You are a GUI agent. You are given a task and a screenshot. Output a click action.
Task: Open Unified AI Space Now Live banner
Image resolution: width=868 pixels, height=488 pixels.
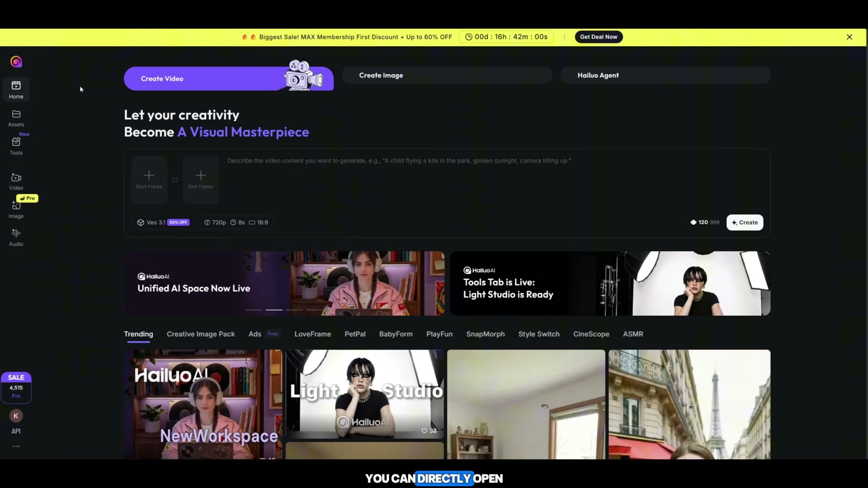point(284,283)
